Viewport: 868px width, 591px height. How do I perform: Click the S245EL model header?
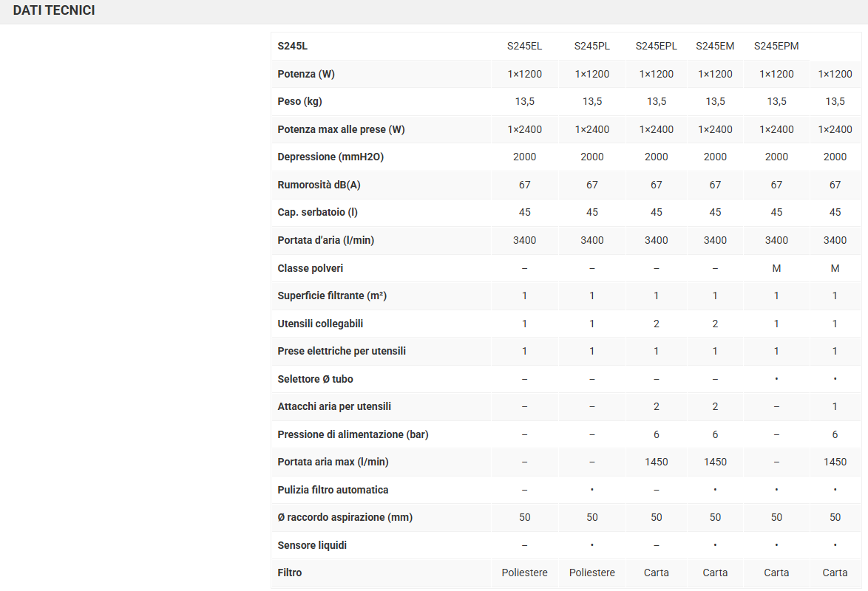point(524,46)
